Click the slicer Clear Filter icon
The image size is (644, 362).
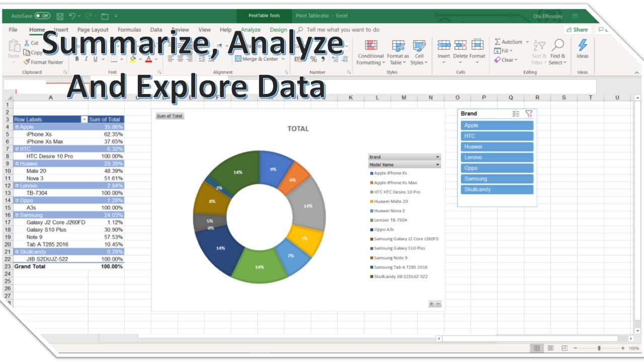coord(529,114)
